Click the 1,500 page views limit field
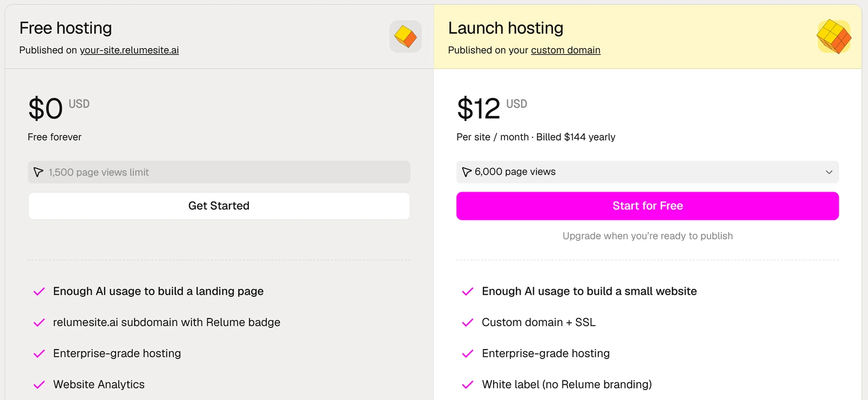 pos(219,172)
